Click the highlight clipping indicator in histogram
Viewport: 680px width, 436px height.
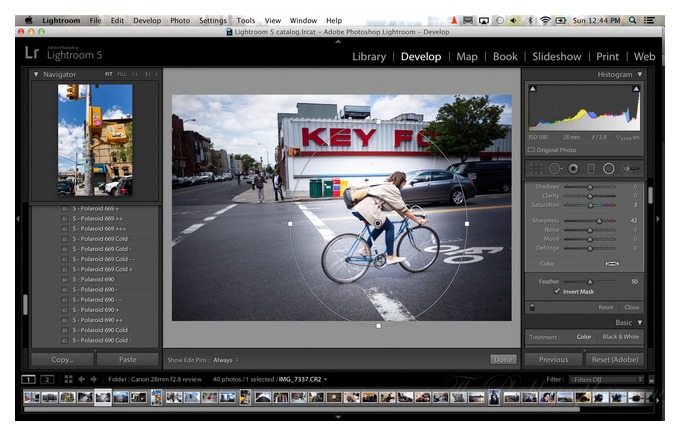point(636,89)
